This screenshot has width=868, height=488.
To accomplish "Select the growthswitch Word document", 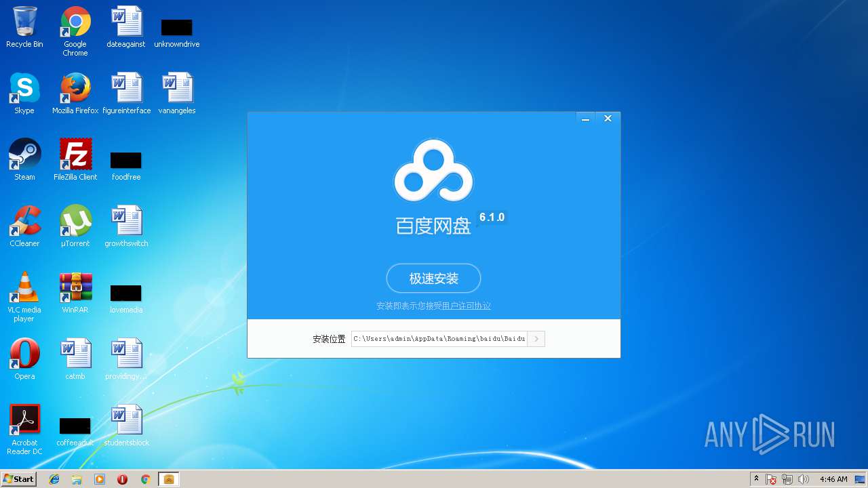I will click(x=126, y=226).
